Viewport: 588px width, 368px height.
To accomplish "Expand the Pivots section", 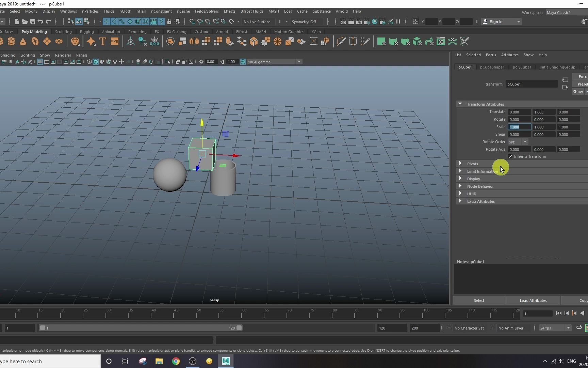I will (x=460, y=164).
